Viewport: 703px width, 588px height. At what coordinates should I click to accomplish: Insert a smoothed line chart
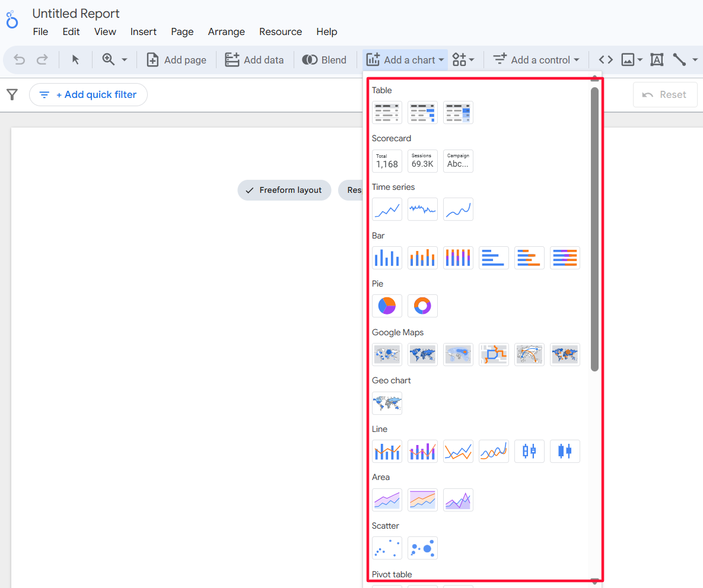point(494,451)
